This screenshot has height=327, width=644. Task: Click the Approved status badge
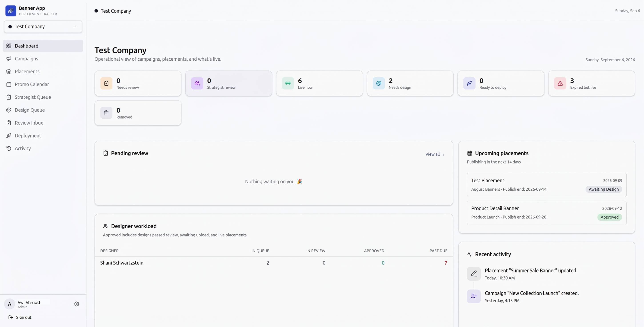610,217
